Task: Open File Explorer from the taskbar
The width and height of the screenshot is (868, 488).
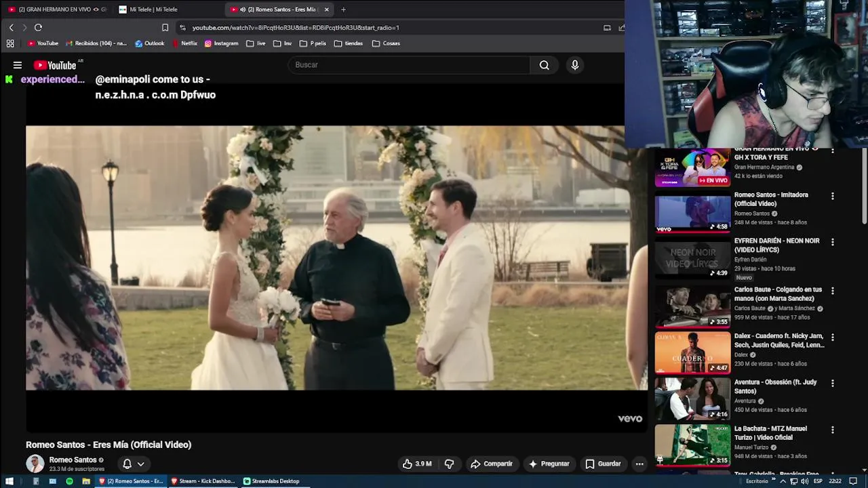Action: click(86, 481)
